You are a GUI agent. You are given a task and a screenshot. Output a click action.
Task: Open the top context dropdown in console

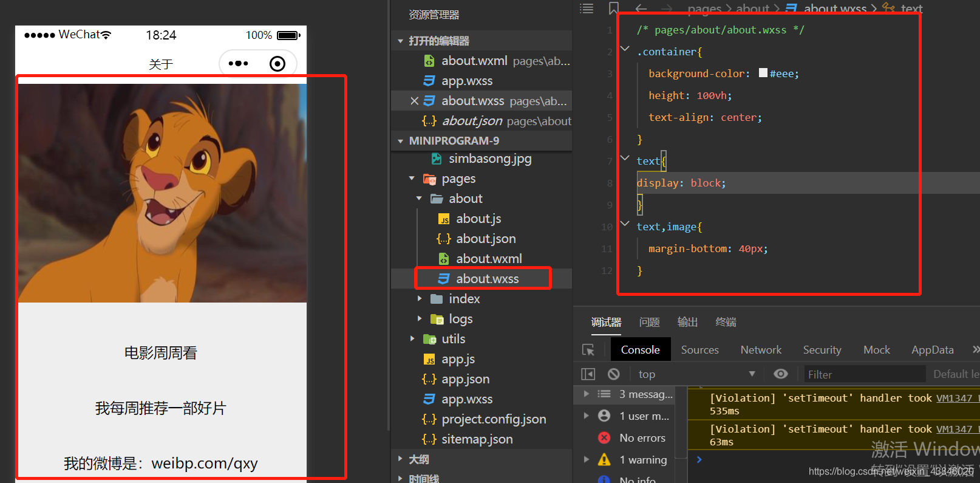(x=697, y=374)
